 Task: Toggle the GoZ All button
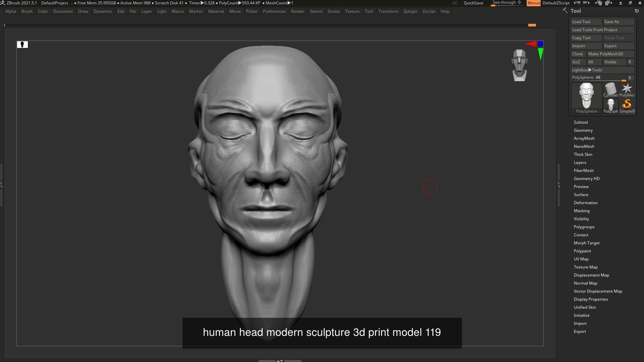(x=594, y=62)
